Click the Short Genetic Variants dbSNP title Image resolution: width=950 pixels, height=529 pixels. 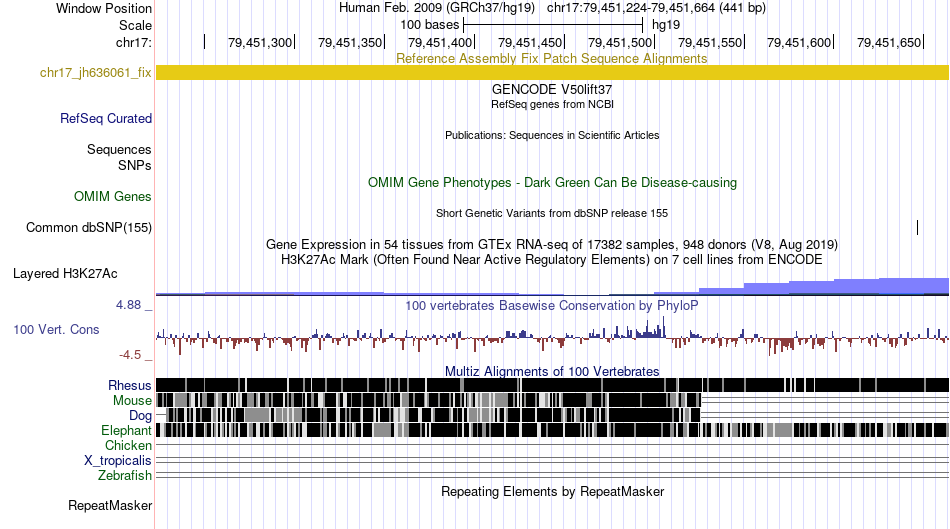552,213
